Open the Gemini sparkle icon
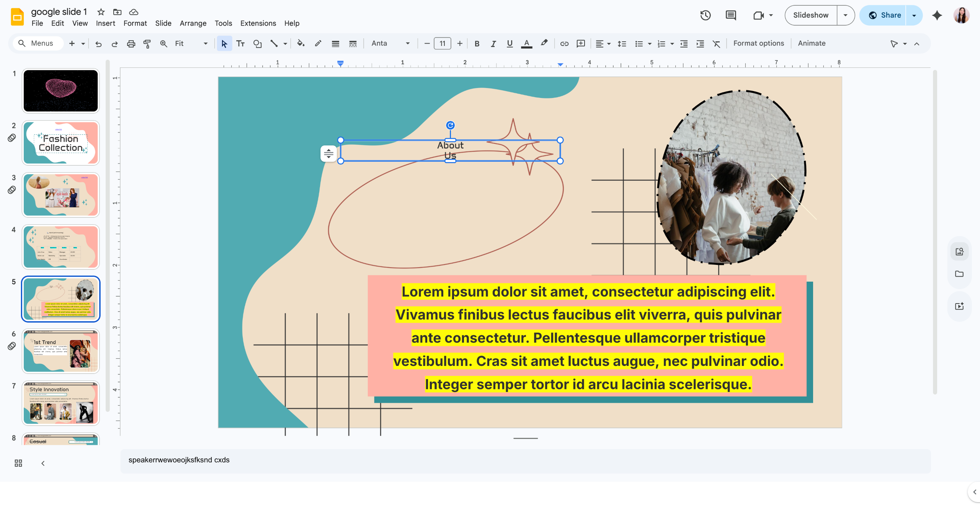Image resolution: width=980 pixels, height=506 pixels. pyautogui.click(x=937, y=15)
